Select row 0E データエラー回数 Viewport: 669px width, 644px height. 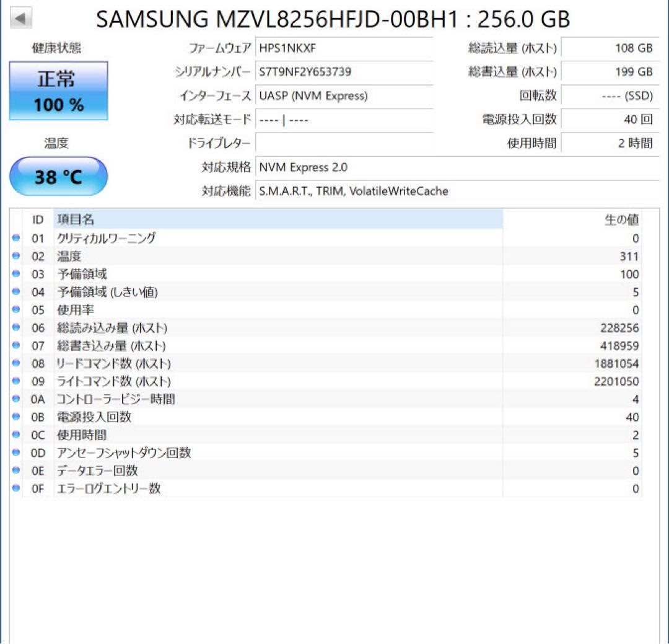click(326, 470)
